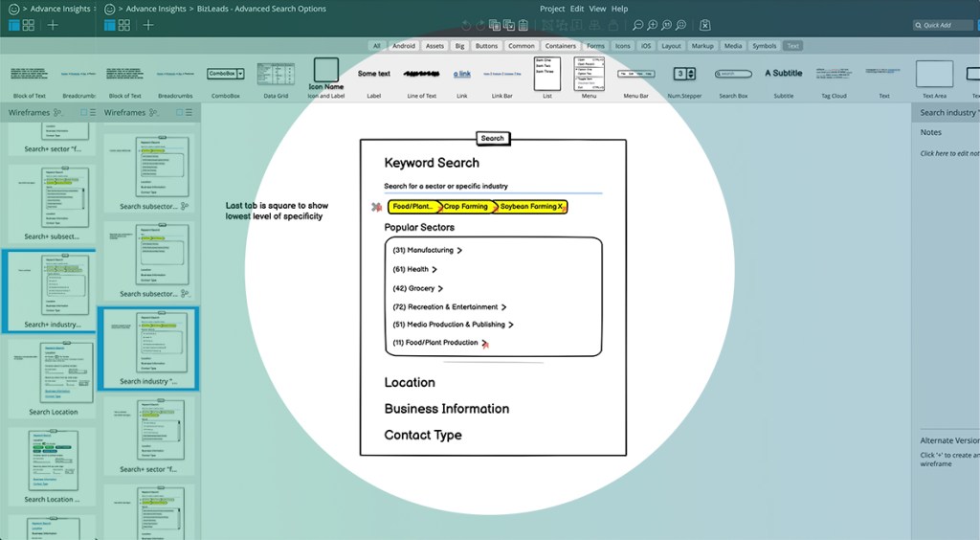Viewport: 980px width, 540px height.
Task: Click the zoom to fit icon
Action: [x=679, y=25]
